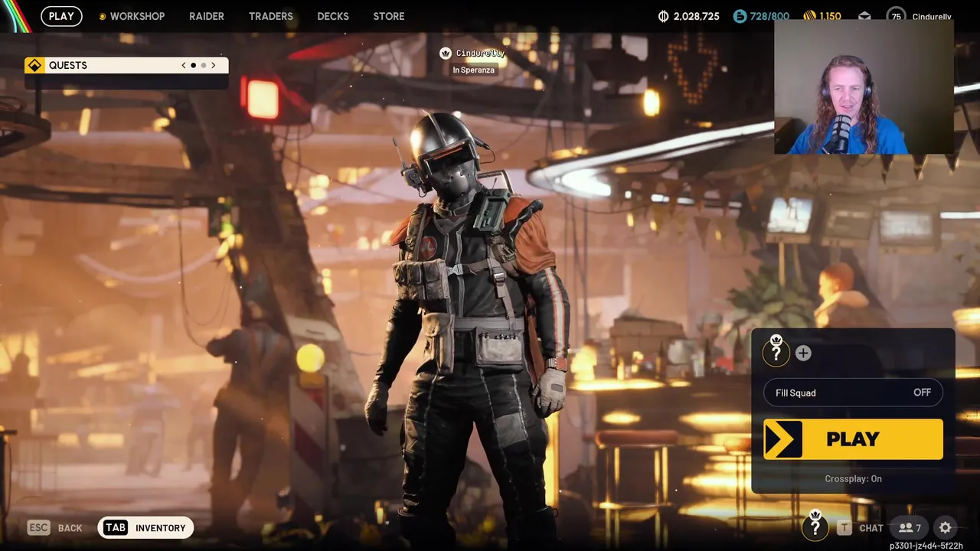The image size is (980, 551).
Task: Open the friends list showing 7
Action: [910, 528]
